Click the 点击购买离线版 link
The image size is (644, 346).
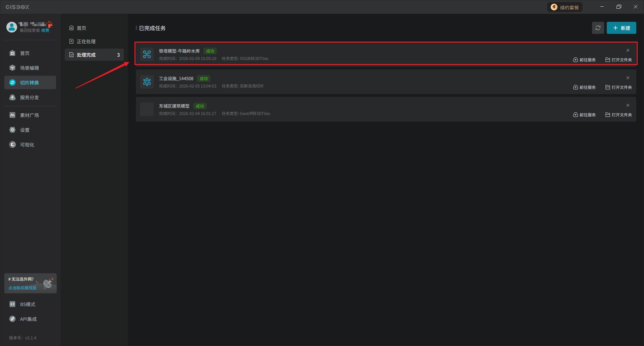point(22,288)
